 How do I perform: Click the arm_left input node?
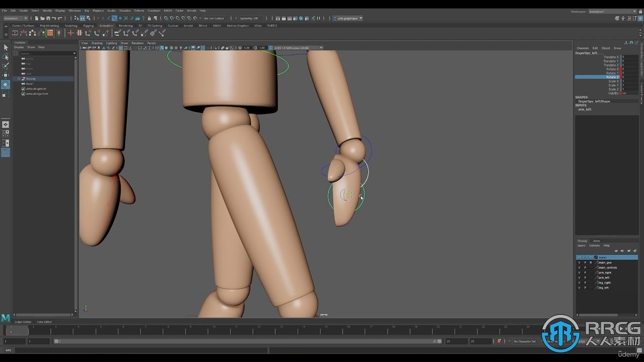(584, 109)
